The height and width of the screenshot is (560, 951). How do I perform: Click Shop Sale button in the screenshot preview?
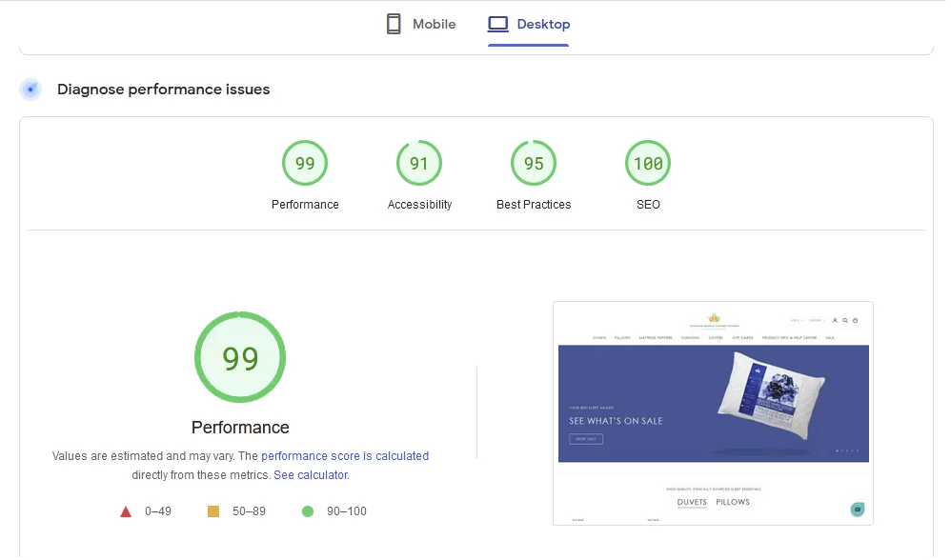click(585, 439)
